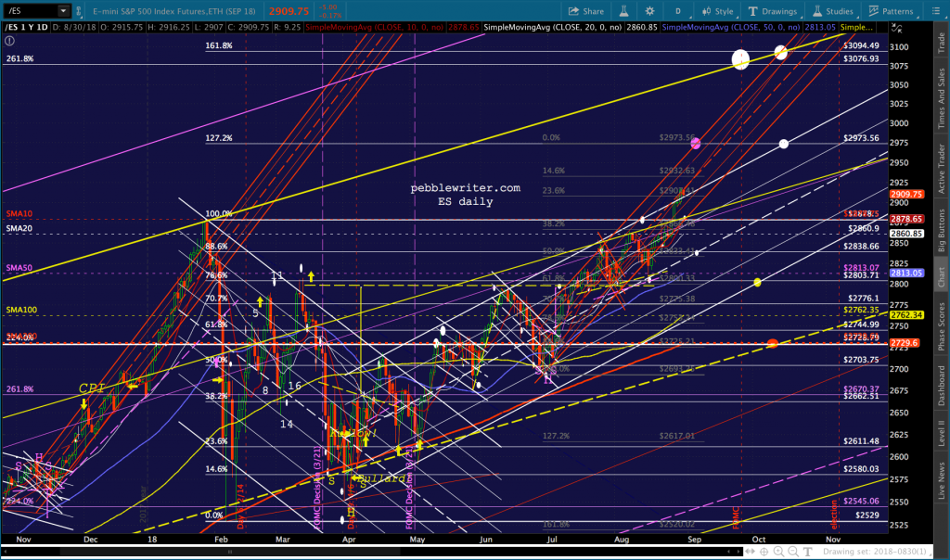950x560 pixels.
Task: Click the 2860.85 SMA20 price bubble
Action: click(906, 234)
